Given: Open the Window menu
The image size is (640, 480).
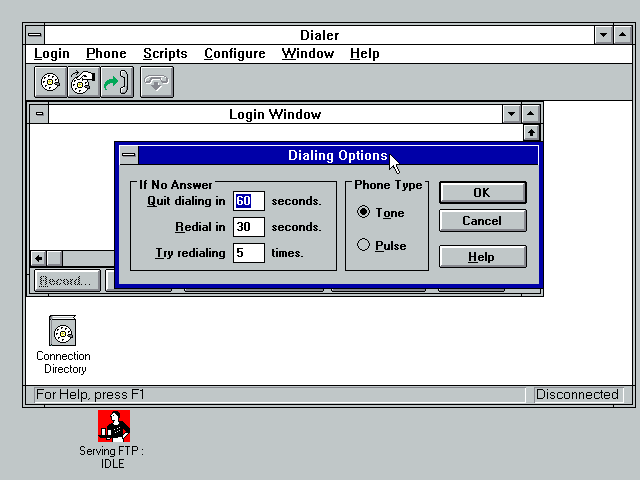Looking at the screenshot, I should pyautogui.click(x=308, y=53).
